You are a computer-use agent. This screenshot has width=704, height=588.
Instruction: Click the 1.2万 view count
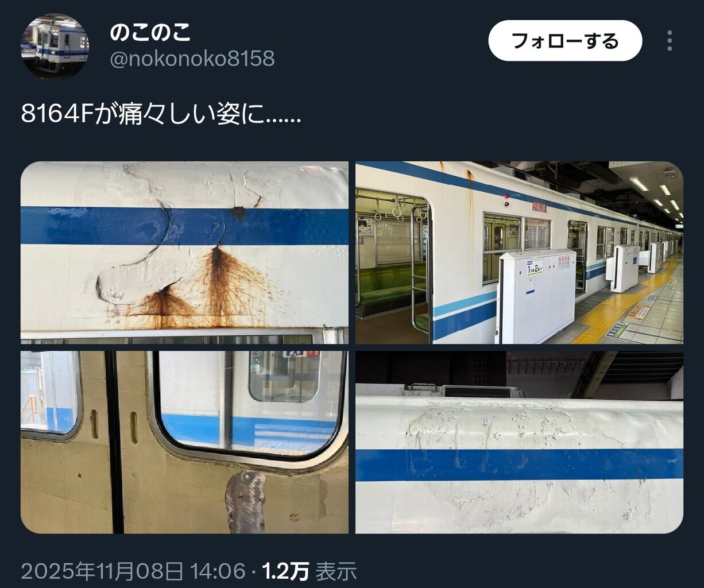285,571
